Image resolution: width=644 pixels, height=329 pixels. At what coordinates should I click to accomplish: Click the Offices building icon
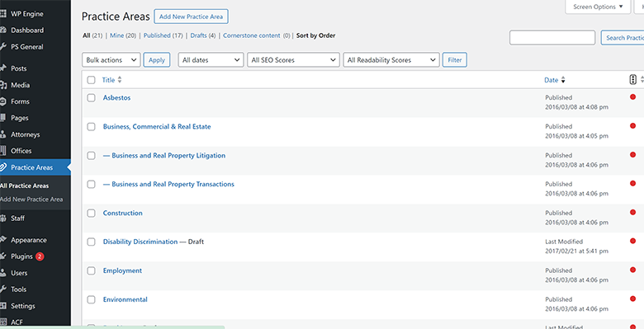tap(2, 151)
